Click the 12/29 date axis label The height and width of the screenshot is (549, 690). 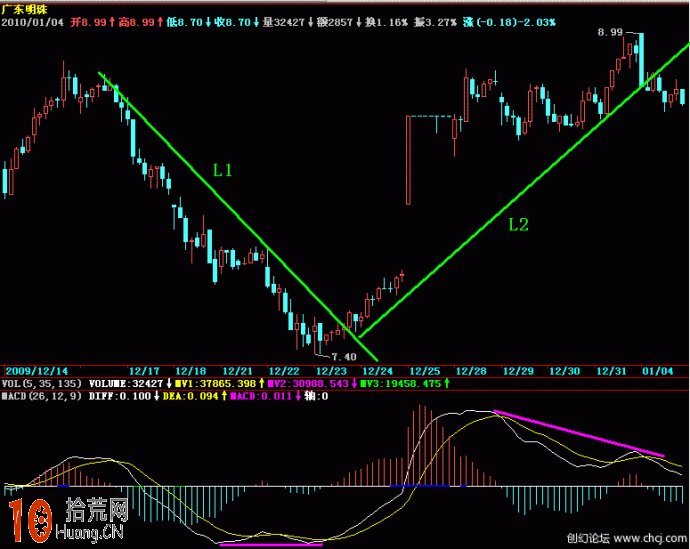(x=518, y=371)
